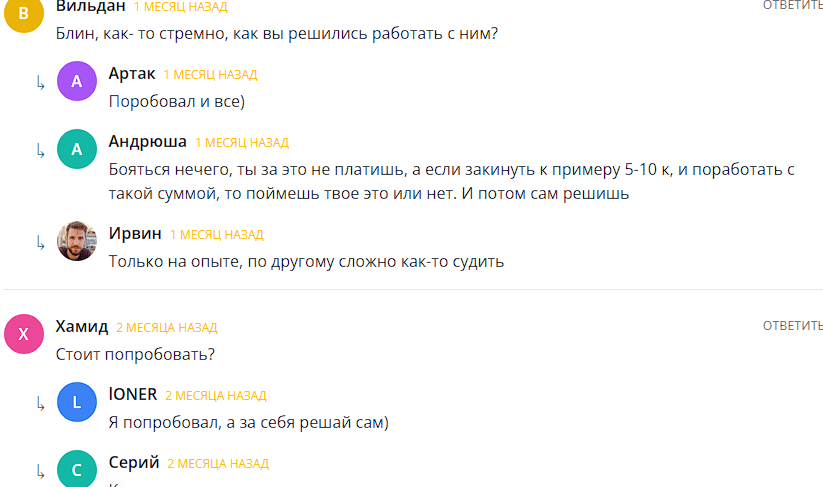Click Андрюша's teal avatar icon
Image resolution: width=823 pixels, height=487 pixels.
click(77, 149)
